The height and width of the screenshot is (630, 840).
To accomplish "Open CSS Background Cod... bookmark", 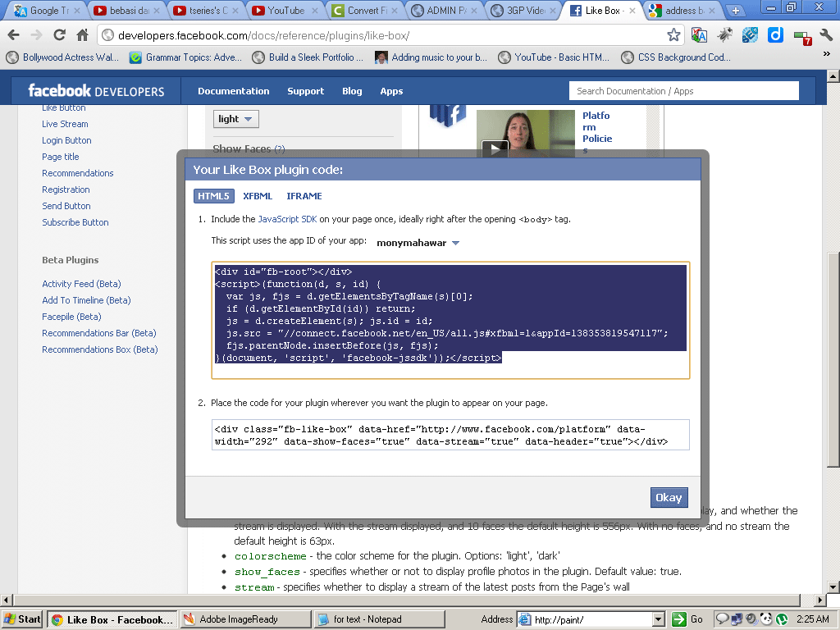I will point(677,57).
